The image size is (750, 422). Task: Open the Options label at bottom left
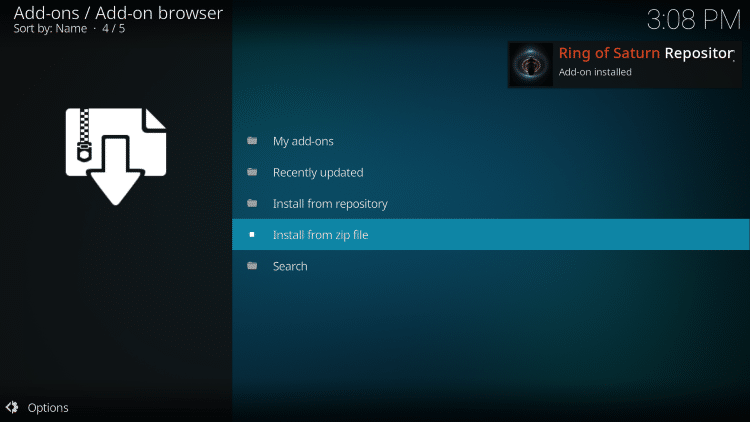(x=48, y=407)
